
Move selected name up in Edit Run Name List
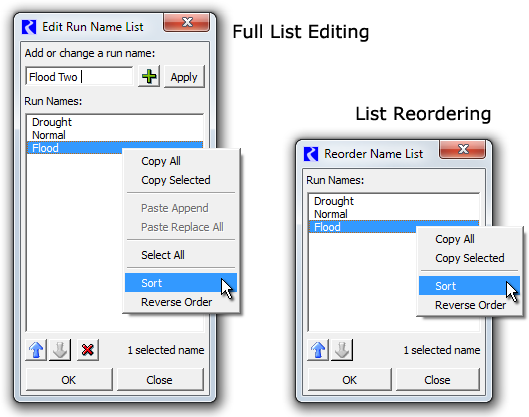36,350
